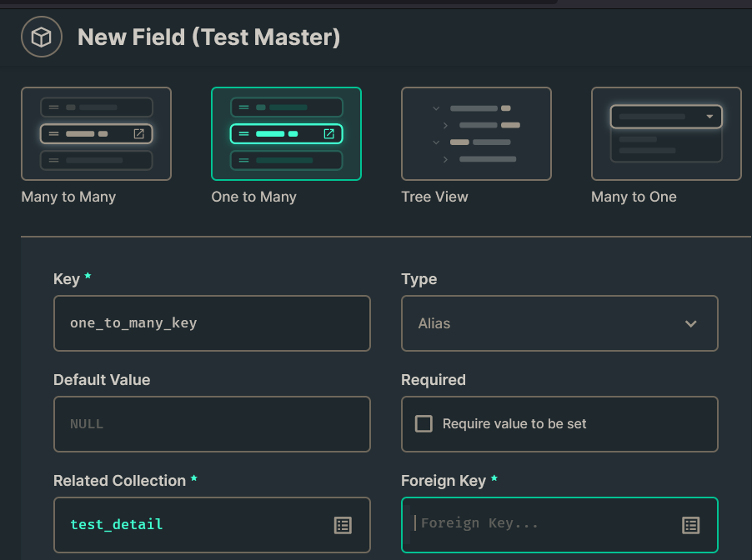Enable Require value to be set checkbox

point(424,424)
